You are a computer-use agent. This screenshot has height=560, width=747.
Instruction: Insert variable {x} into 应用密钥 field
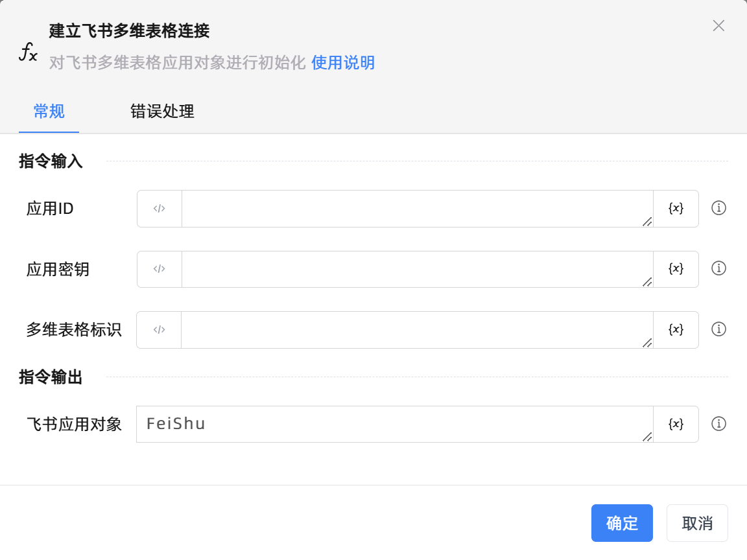point(676,269)
